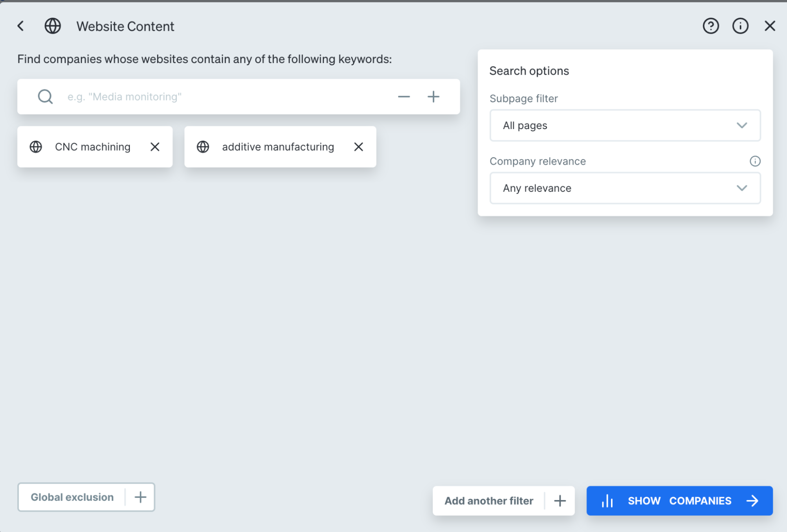The height and width of the screenshot is (532, 787).
Task: Click the magnifier icon in the keyword search bar
Action: pyautogui.click(x=45, y=96)
